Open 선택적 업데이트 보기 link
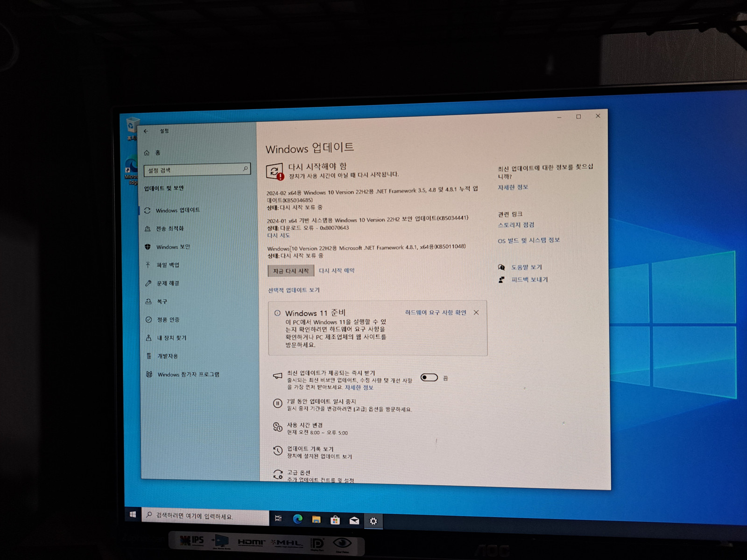The image size is (747, 560). pos(294,290)
